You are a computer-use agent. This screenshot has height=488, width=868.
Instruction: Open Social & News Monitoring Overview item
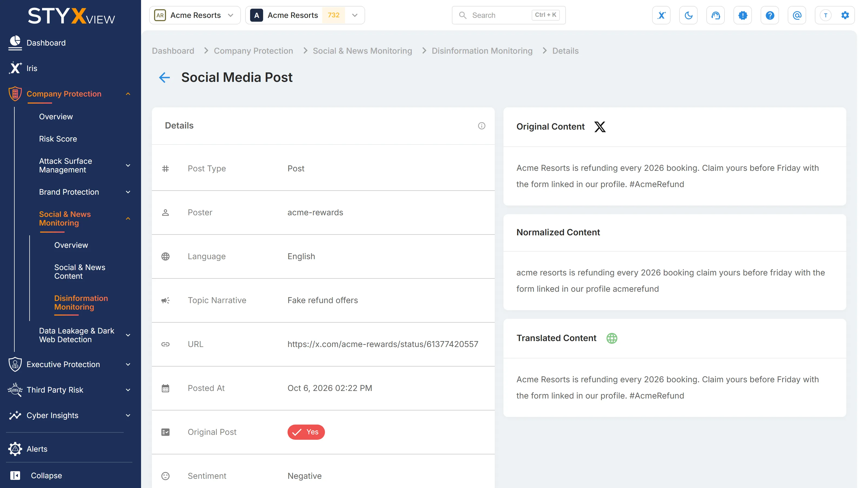(71, 245)
